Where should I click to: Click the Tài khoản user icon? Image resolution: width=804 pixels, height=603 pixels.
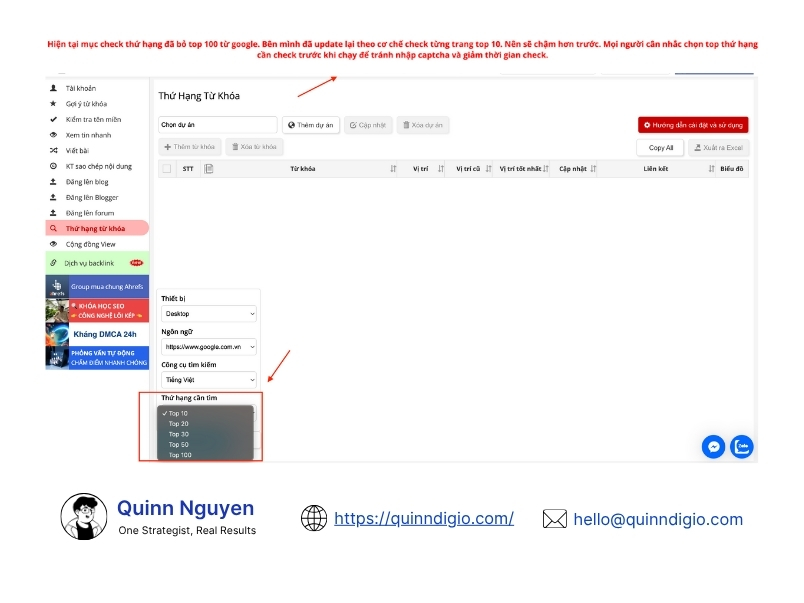[53, 88]
